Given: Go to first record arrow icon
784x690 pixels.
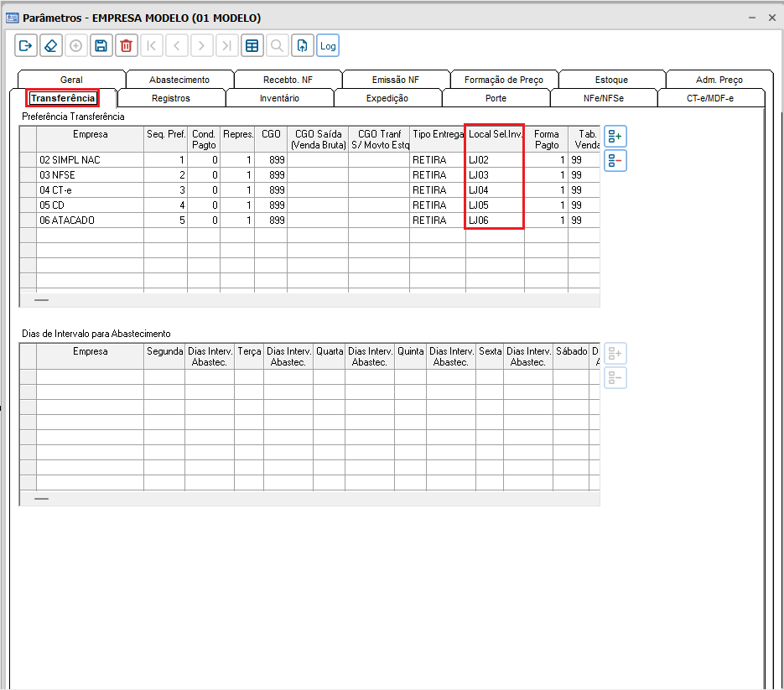Looking at the screenshot, I should coord(152,46).
